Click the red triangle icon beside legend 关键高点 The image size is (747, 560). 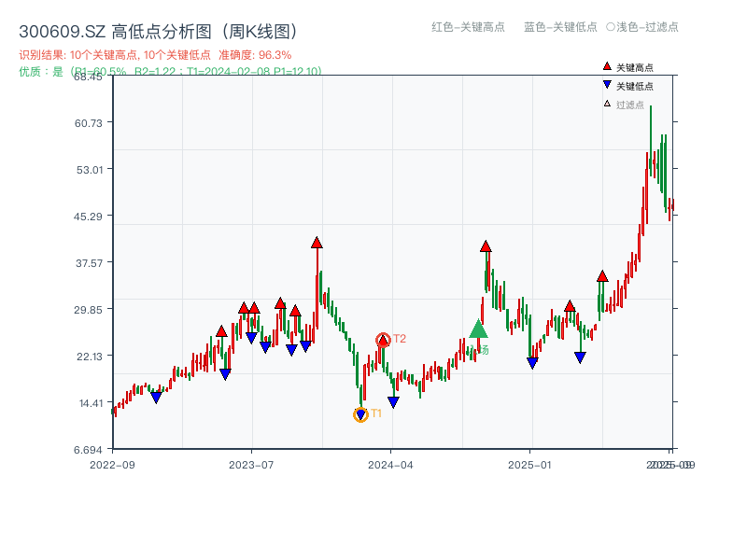coord(607,66)
